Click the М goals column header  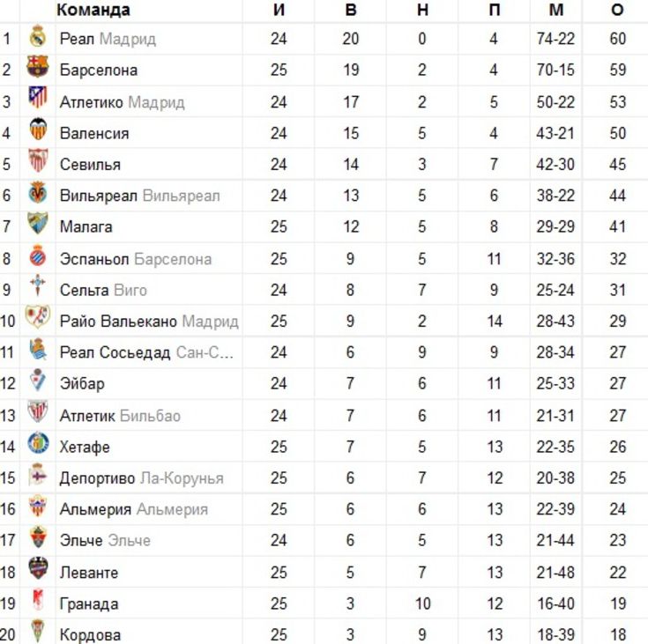click(555, 10)
